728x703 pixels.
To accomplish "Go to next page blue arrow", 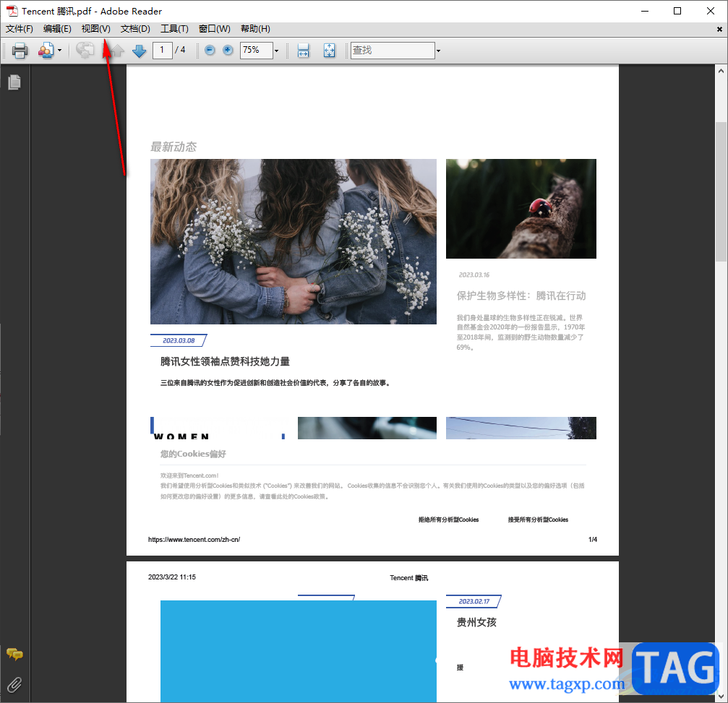I will click(140, 50).
